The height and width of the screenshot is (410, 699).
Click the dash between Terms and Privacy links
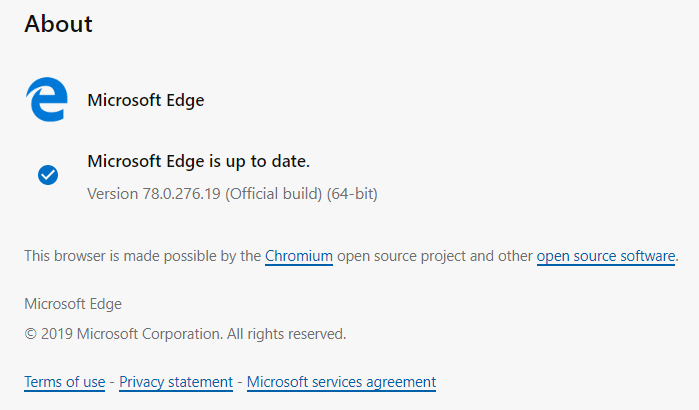pyautogui.click(x=112, y=382)
